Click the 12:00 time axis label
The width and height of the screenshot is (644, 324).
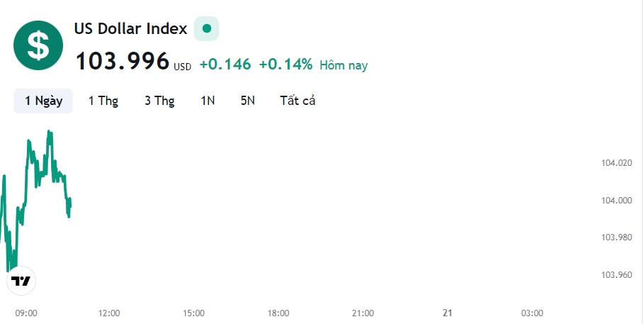pyautogui.click(x=109, y=313)
